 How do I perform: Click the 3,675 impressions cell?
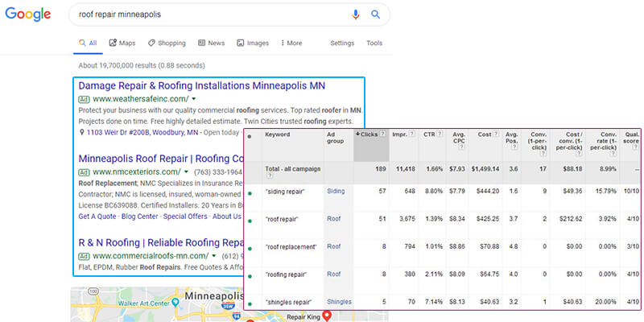(407, 219)
